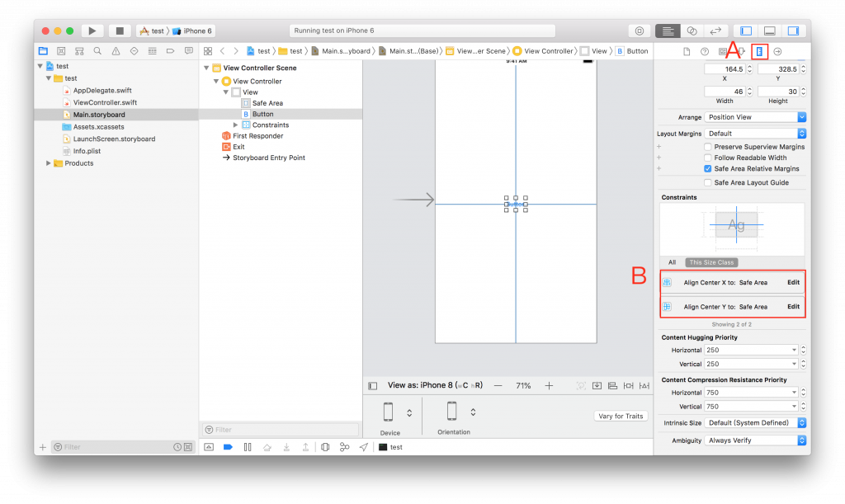The height and width of the screenshot is (504, 845).
Task: Open the Test navigator diamond icon
Action: tap(135, 51)
